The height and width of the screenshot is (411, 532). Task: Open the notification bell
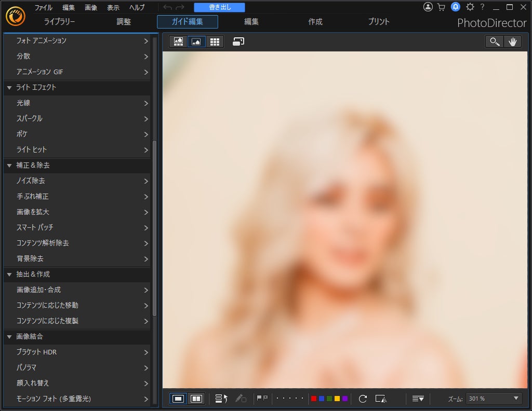point(455,7)
